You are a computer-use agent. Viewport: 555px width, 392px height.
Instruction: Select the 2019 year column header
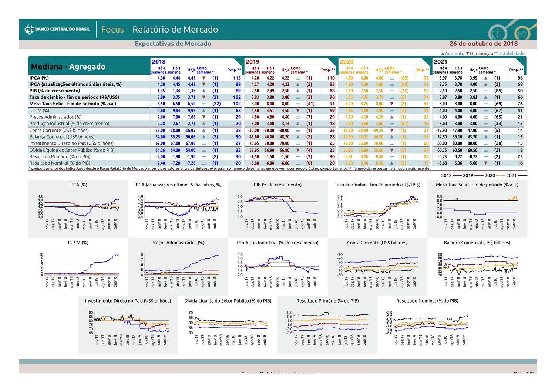[x=253, y=62]
